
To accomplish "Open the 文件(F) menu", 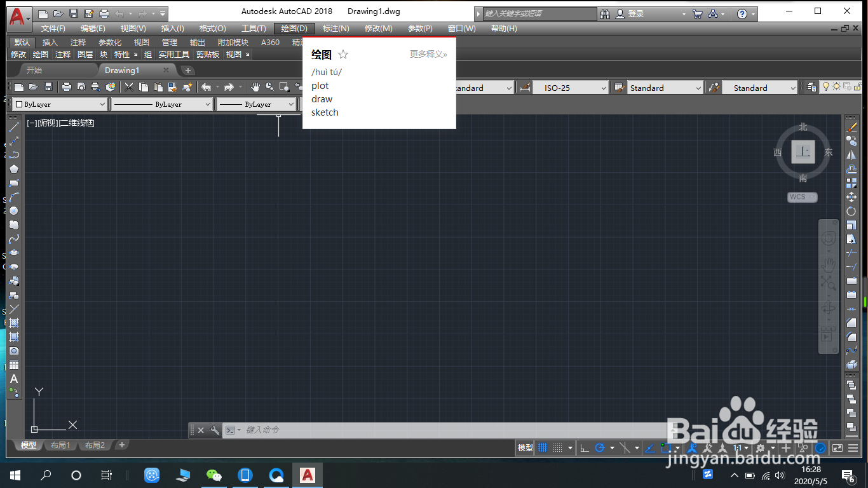I will pos(53,29).
